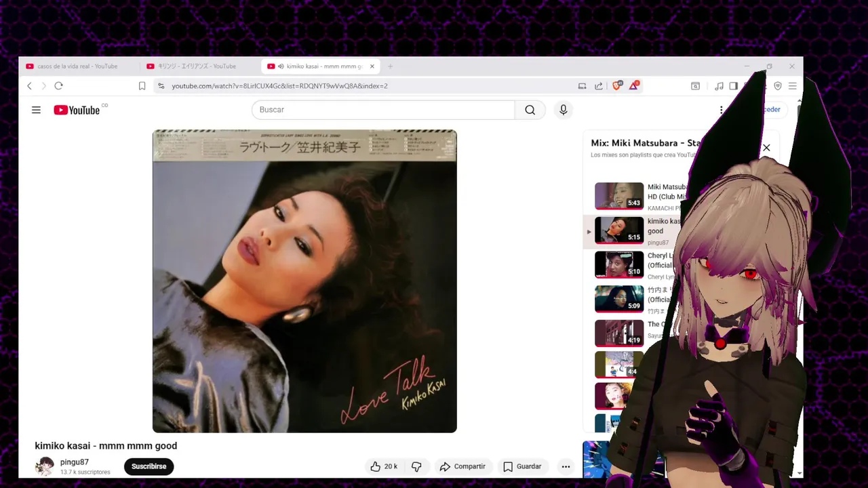Go to YouTube home via logo
This screenshot has width=868, height=488.
77,110
